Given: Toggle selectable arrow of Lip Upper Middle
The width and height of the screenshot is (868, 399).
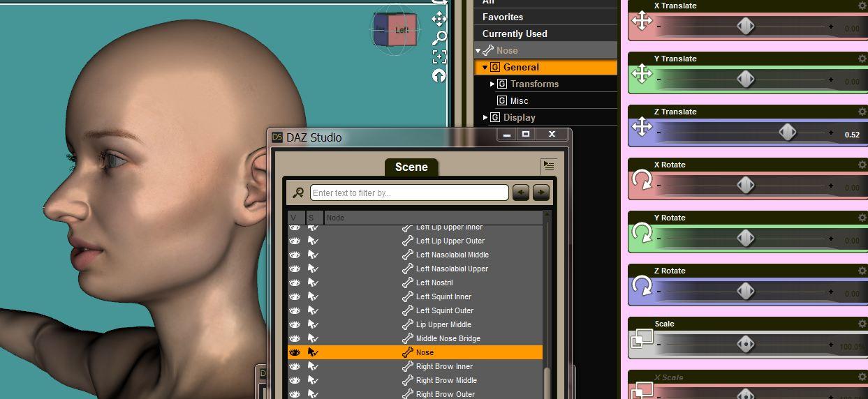Looking at the screenshot, I should pyautogui.click(x=313, y=324).
